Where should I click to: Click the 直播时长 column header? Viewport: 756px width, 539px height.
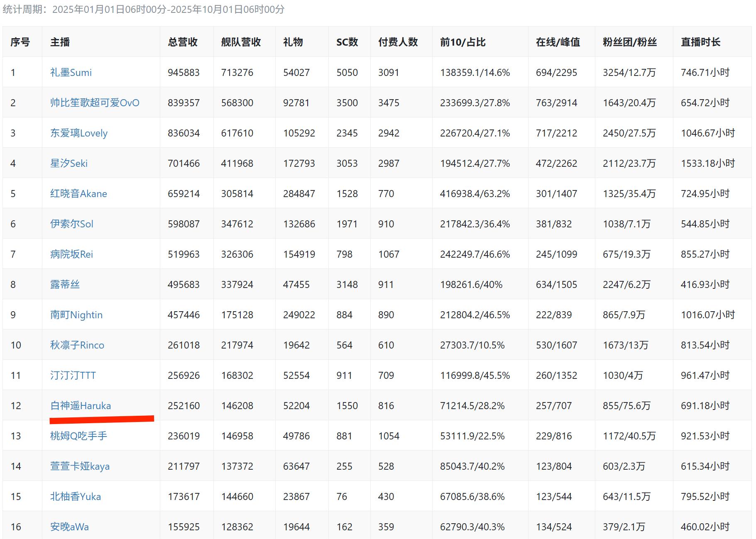click(x=700, y=42)
